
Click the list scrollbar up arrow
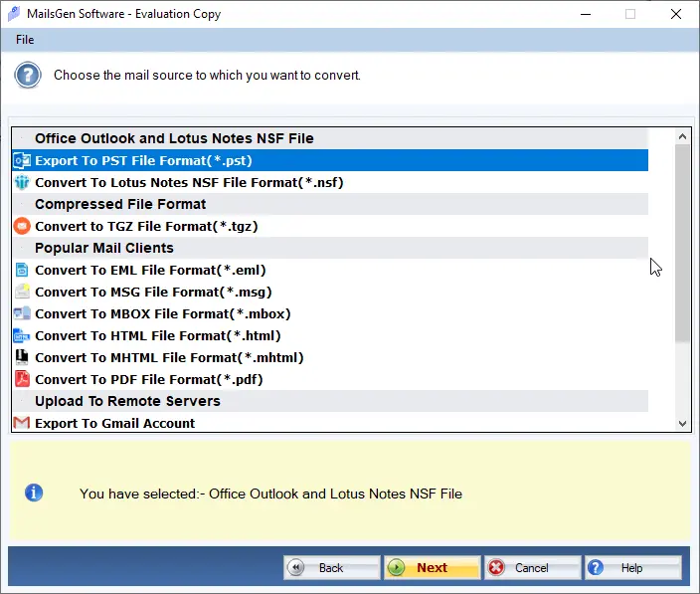682,136
